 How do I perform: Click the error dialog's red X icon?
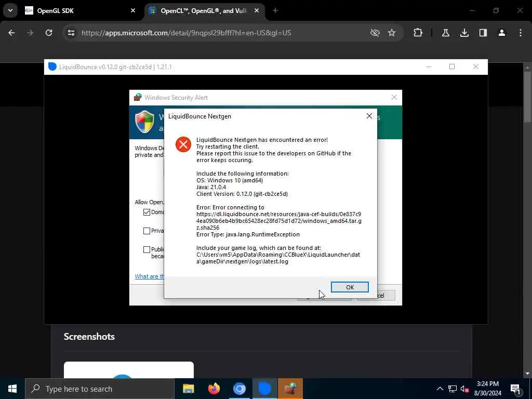point(183,144)
